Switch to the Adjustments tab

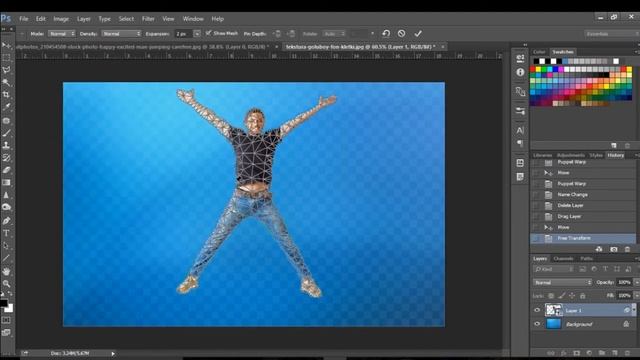pyautogui.click(x=571, y=155)
